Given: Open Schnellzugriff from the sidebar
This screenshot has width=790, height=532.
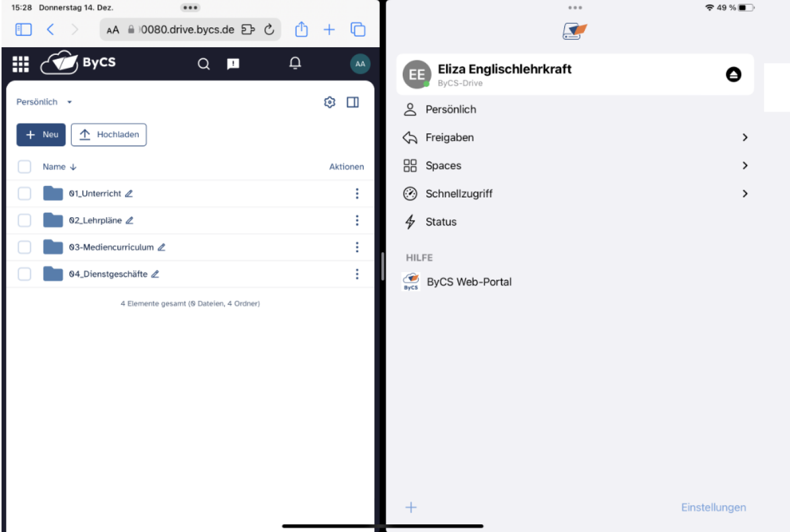Looking at the screenshot, I should click(x=459, y=193).
